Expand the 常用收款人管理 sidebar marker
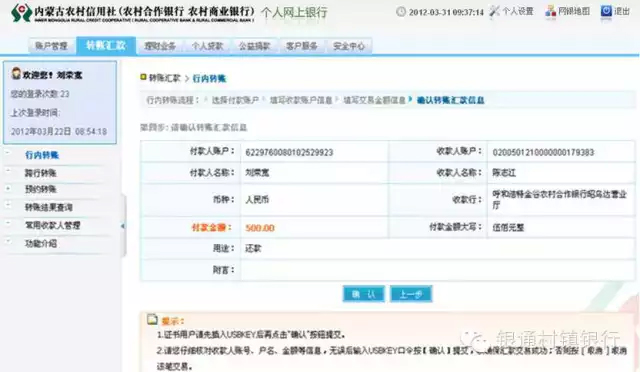The height and width of the screenshot is (372, 640). (8, 223)
